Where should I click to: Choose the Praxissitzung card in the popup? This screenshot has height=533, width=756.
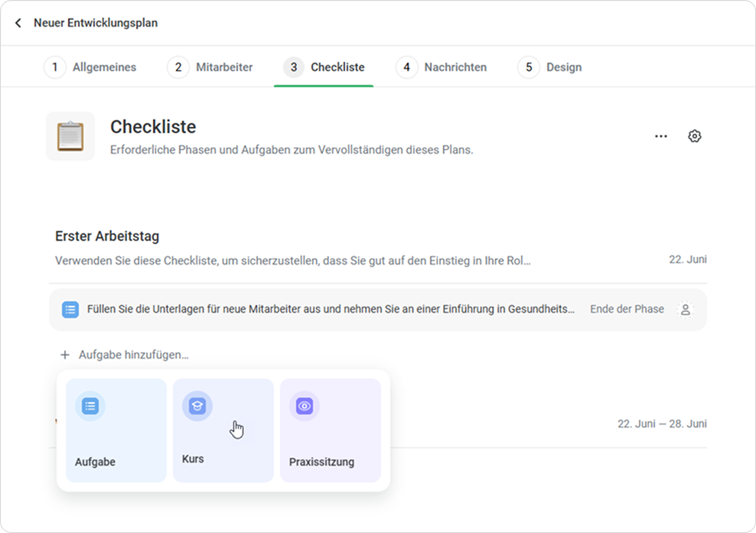click(x=331, y=431)
